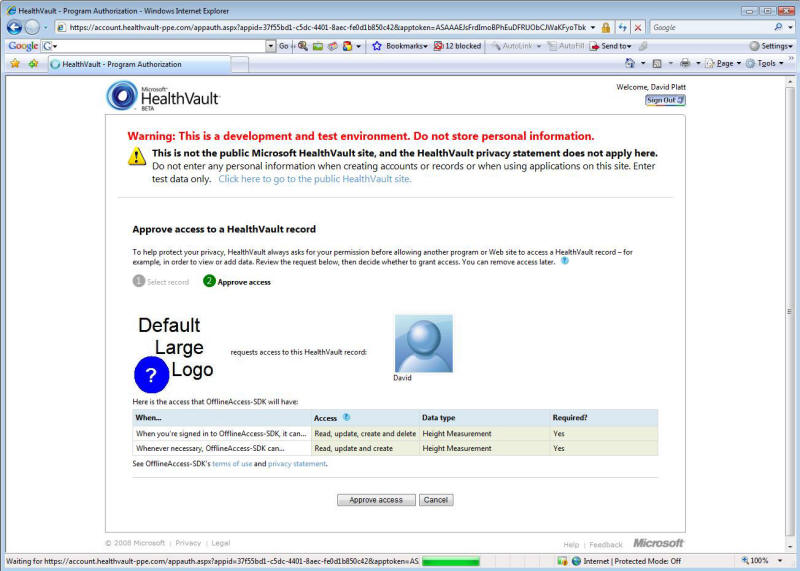Screen dimensions: 800x571
Task: Open the OfflineAccess-SDK terms of use link
Action: tap(232, 464)
